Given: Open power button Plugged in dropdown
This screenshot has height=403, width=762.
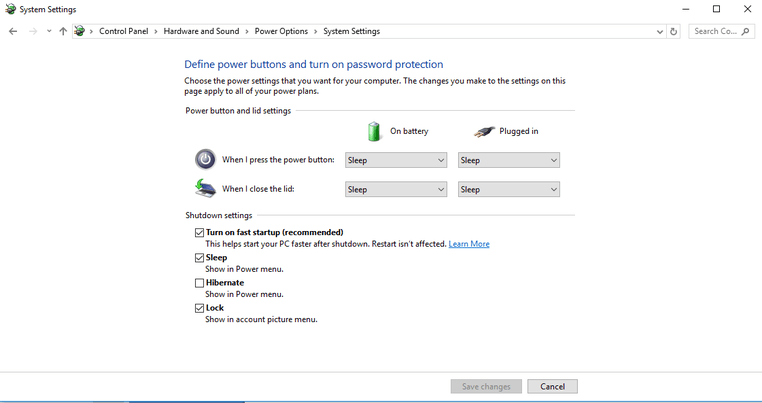Looking at the screenshot, I should [508, 160].
